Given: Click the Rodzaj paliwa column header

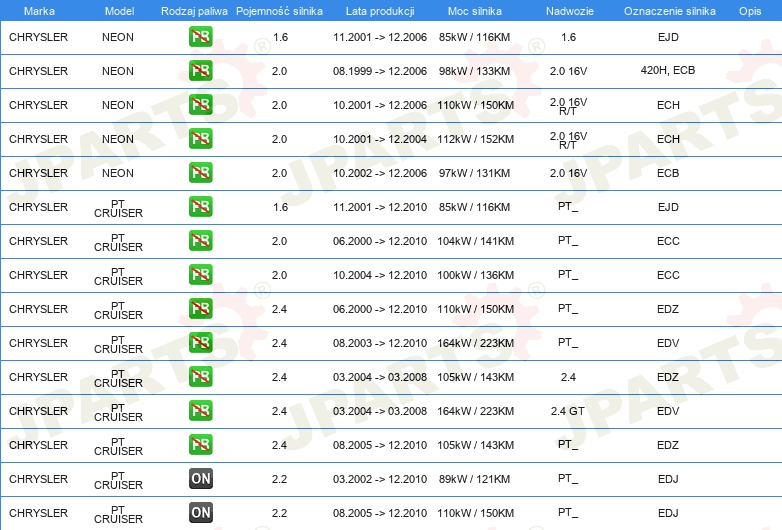Looking at the screenshot, I should [x=194, y=10].
